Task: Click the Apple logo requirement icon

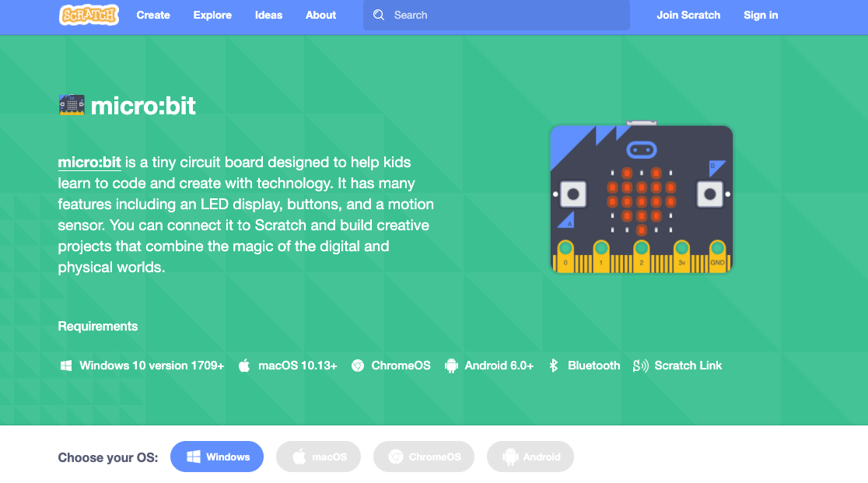Action: pos(244,366)
